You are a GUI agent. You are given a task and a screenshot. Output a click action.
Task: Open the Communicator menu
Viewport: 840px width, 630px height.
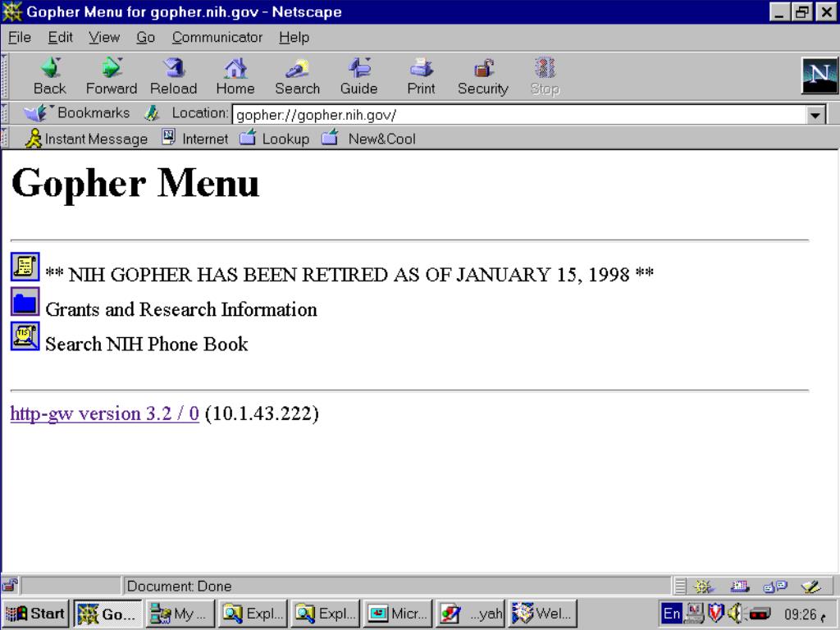(217, 37)
